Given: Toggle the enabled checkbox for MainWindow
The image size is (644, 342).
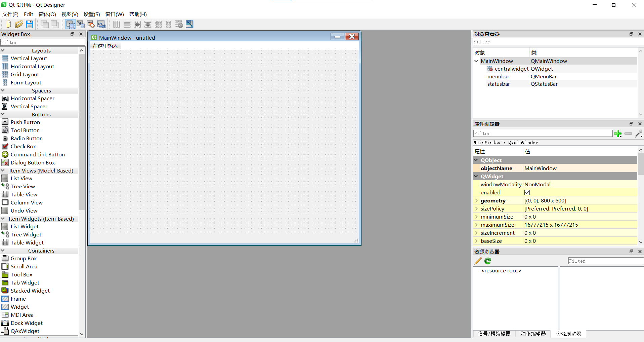Looking at the screenshot, I should [x=527, y=192].
